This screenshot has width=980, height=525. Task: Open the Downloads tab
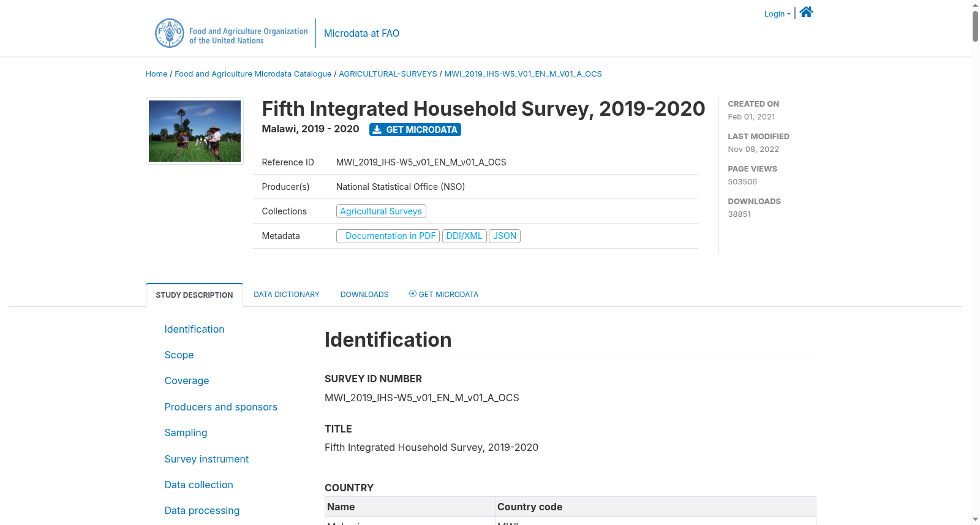[364, 295]
